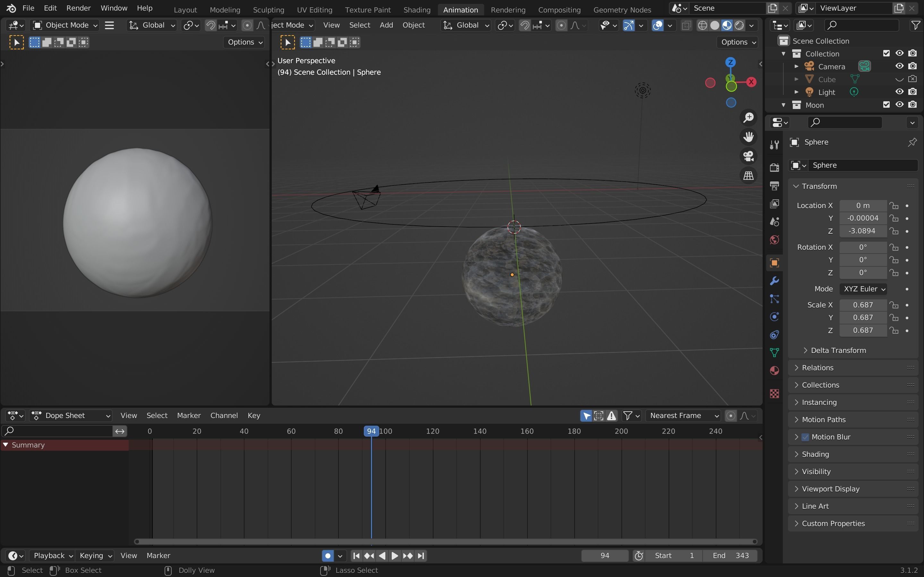This screenshot has height=577, width=924.
Task: Open the Modifier Properties tab (wrench icon)
Action: pyautogui.click(x=774, y=281)
